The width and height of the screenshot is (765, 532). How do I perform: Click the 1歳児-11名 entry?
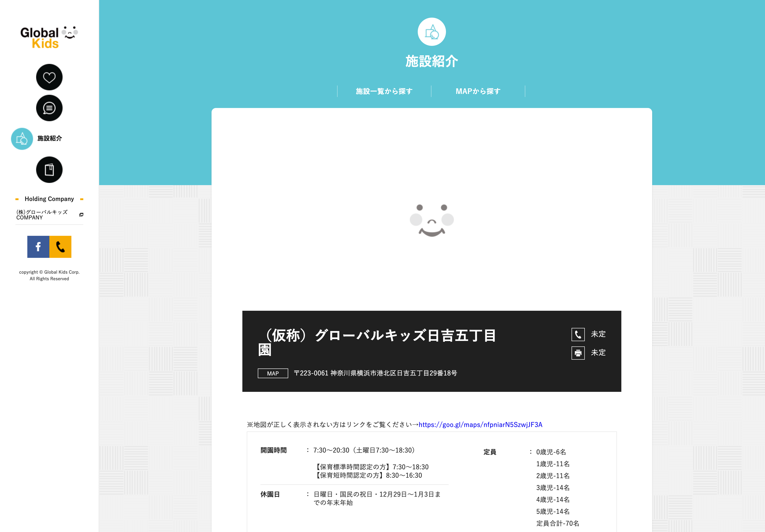pos(553,464)
